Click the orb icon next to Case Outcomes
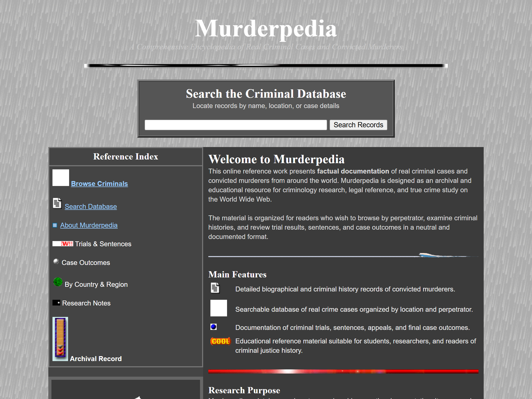This screenshot has width=532, height=399. click(56, 262)
